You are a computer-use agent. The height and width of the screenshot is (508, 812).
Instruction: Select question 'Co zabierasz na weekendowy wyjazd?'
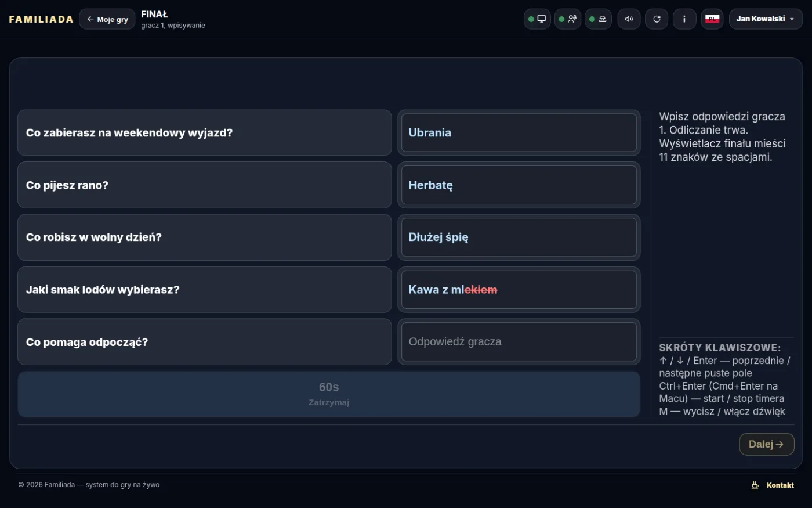(205, 133)
